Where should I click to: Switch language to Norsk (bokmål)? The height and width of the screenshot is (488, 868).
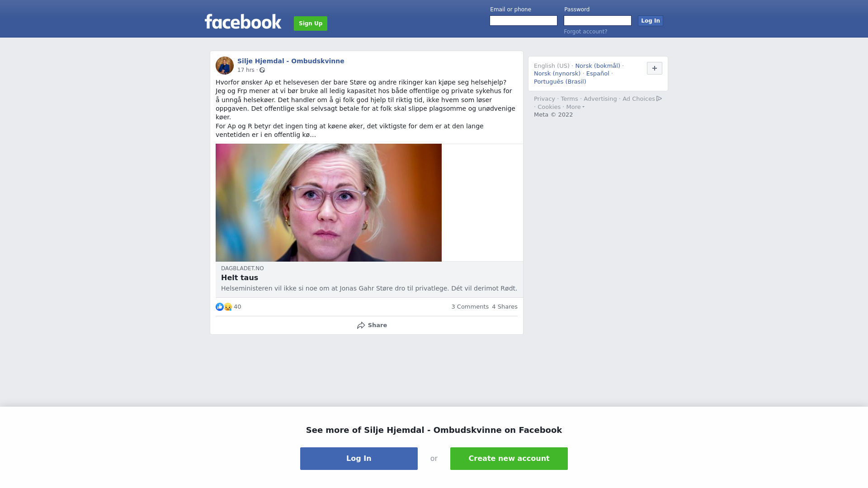point(598,66)
